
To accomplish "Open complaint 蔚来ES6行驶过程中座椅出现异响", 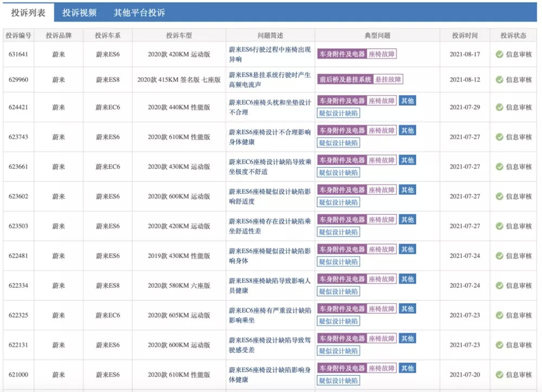I will (269, 54).
